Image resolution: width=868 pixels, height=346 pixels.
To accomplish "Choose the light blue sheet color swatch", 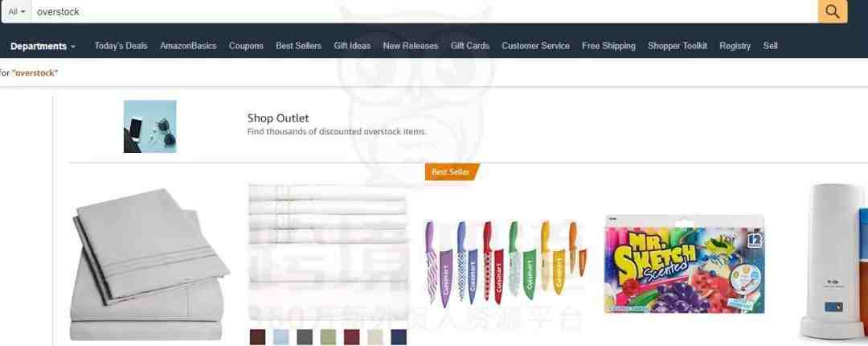I will [x=280, y=337].
